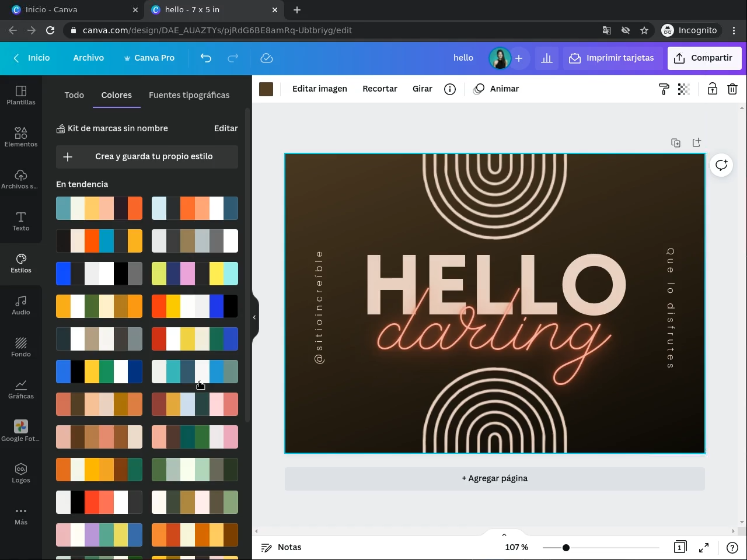
Task: Click the design title field 'hello'
Action: click(x=463, y=58)
